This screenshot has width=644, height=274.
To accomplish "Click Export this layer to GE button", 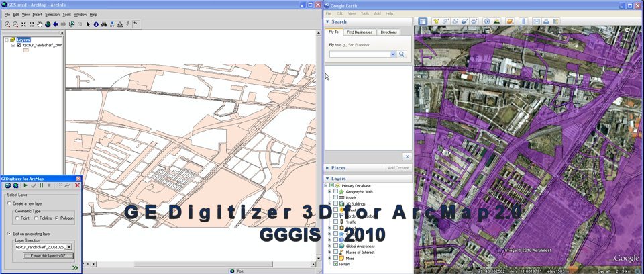I will tap(48, 256).
